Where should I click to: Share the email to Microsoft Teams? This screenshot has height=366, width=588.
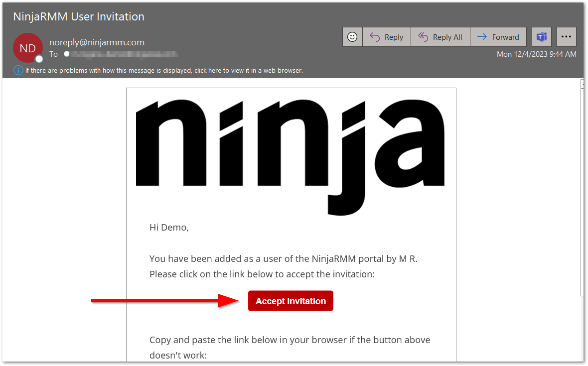click(x=542, y=37)
